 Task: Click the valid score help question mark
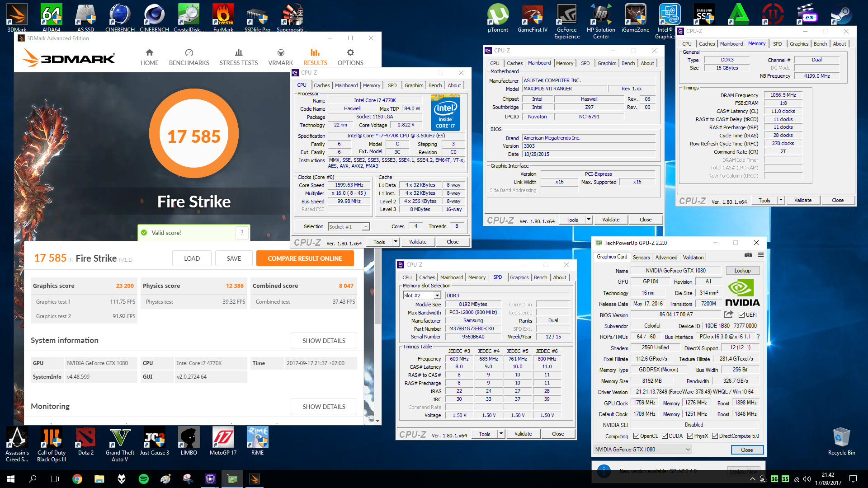coord(242,233)
